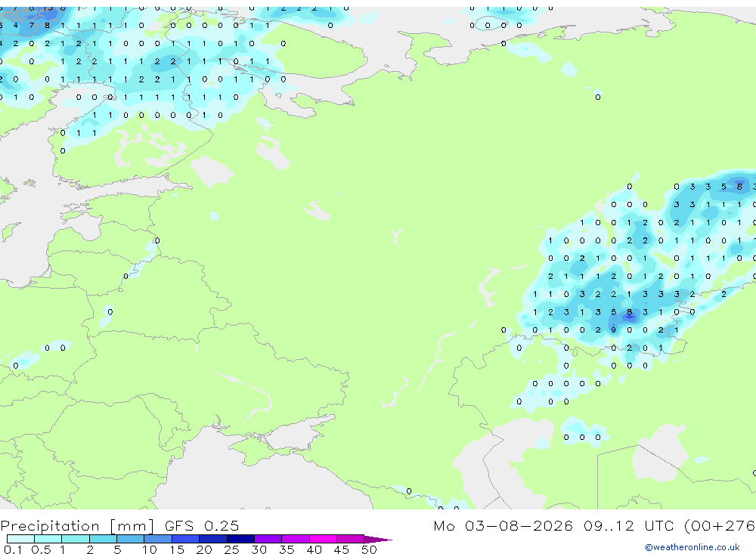Click the above-50 arrow tip of legend
756x554 pixels.
pyautogui.click(x=378, y=540)
